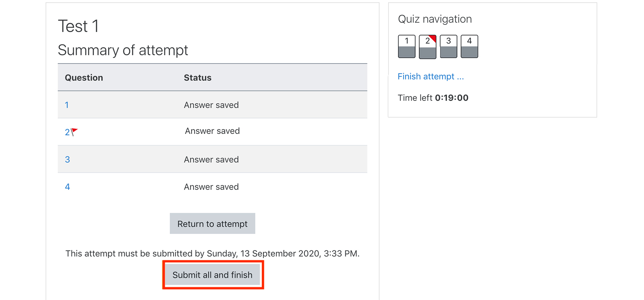Click the Time left countdown display
Image resolution: width=644 pixels, height=300 pixels.
coord(433,98)
